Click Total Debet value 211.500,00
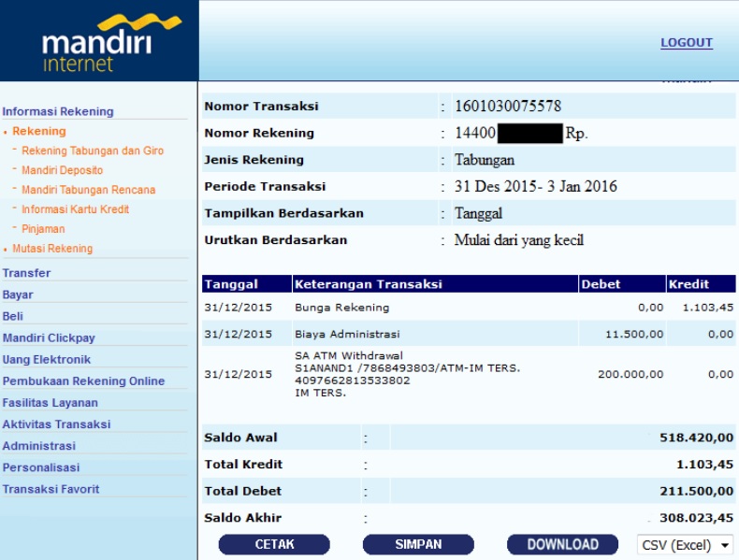739x560 pixels. point(697,491)
